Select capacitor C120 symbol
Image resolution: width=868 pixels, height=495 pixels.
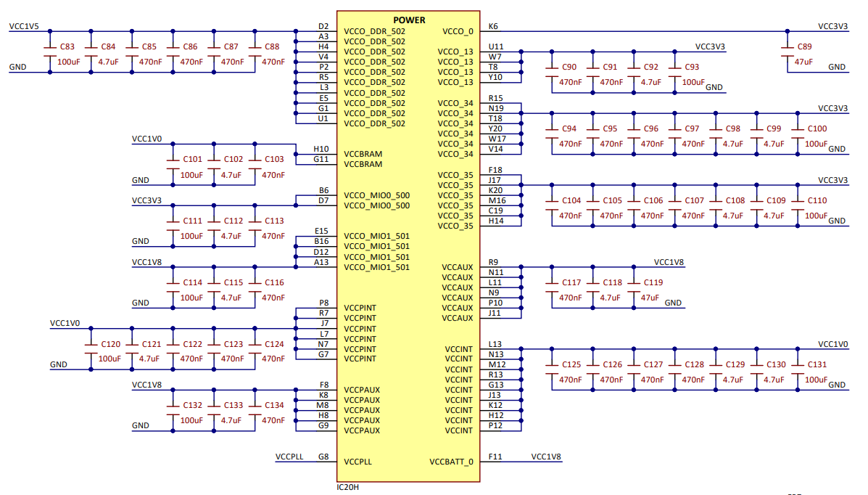tap(91, 352)
